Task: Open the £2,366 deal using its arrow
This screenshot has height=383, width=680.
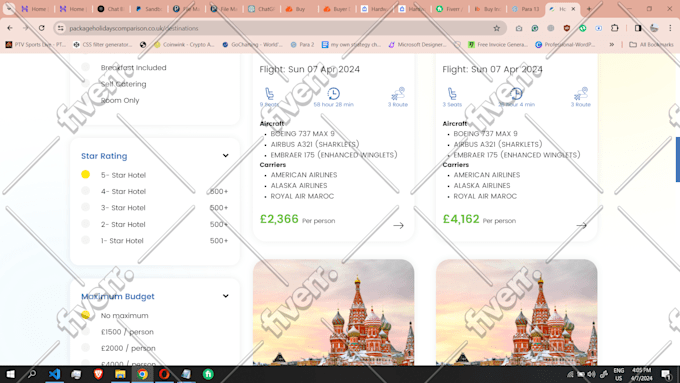Action: pos(399,226)
